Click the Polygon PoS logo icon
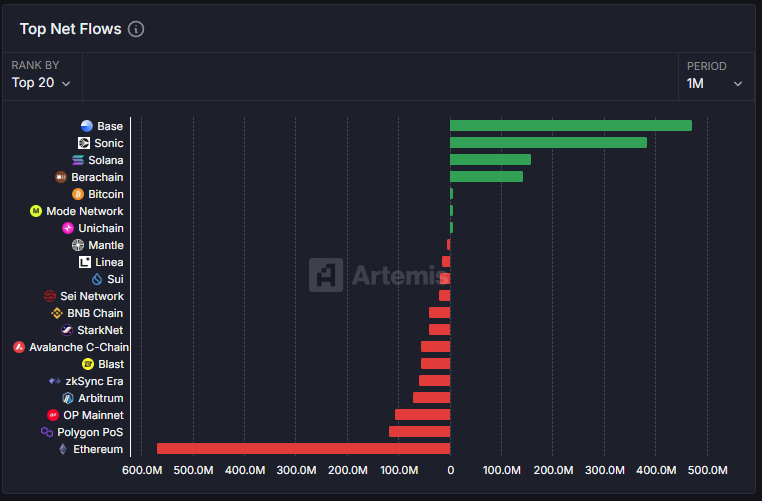This screenshot has width=762, height=501. (46, 432)
